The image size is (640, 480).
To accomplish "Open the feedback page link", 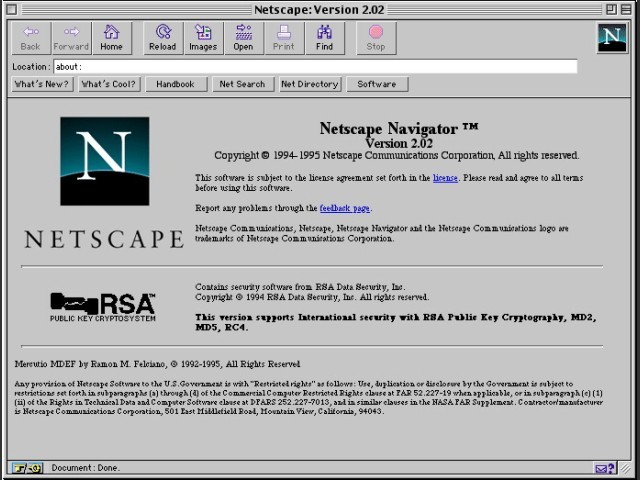I will click(344, 208).
